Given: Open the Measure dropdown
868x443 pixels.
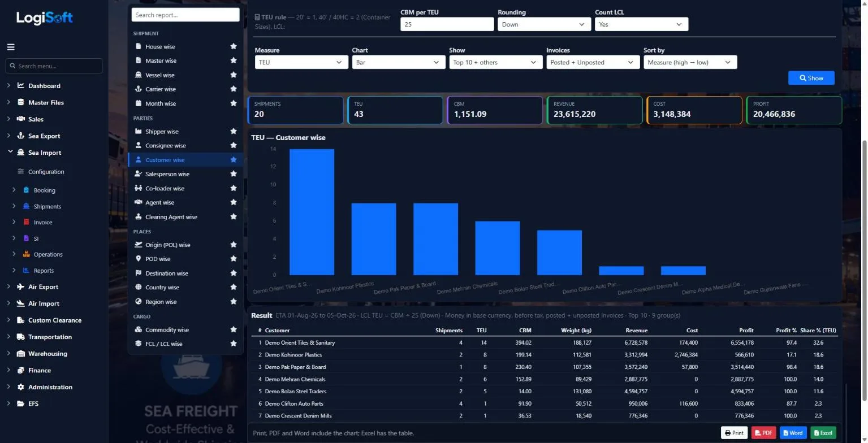Looking at the screenshot, I should point(301,62).
